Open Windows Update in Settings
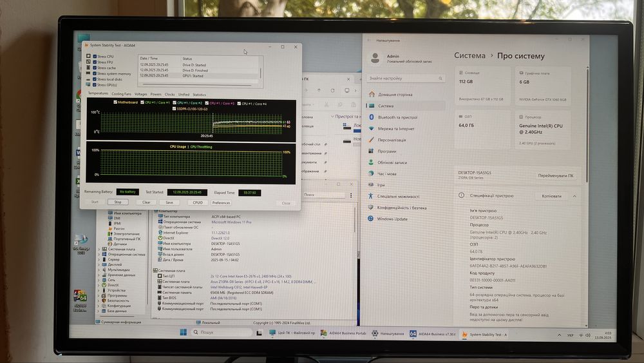Image resolution: width=644 pixels, height=363 pixels. click(392, 219)
